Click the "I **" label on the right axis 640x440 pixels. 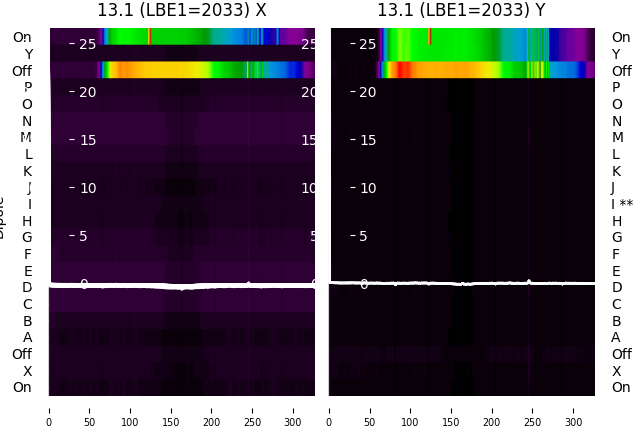[622, 204]
